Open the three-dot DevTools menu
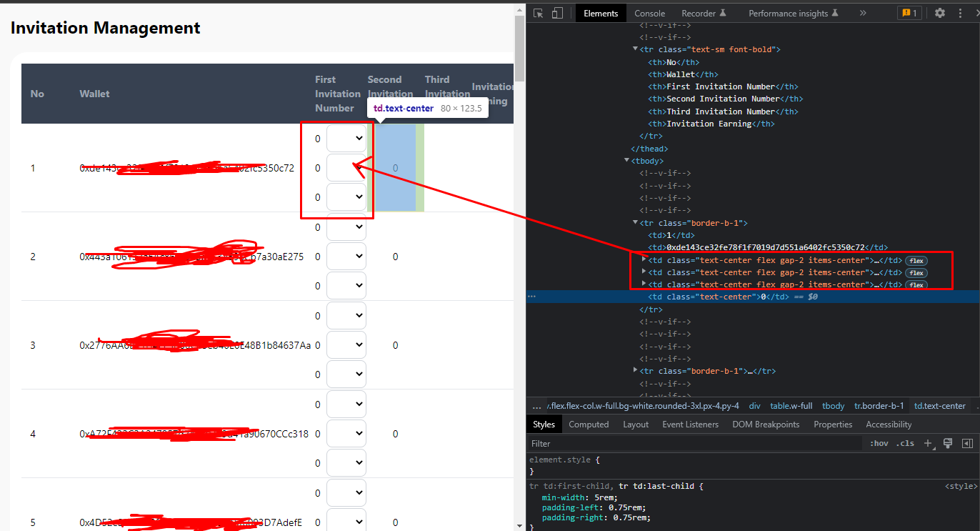Viewport: 980px width, 531px height. [960, 12]
